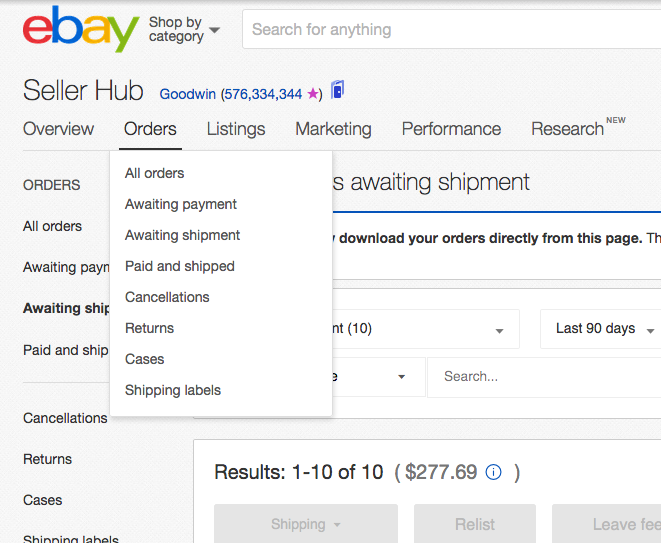Click the info icon next to $277.69
This screenshot has height=543, width=661.
(493, 472)
